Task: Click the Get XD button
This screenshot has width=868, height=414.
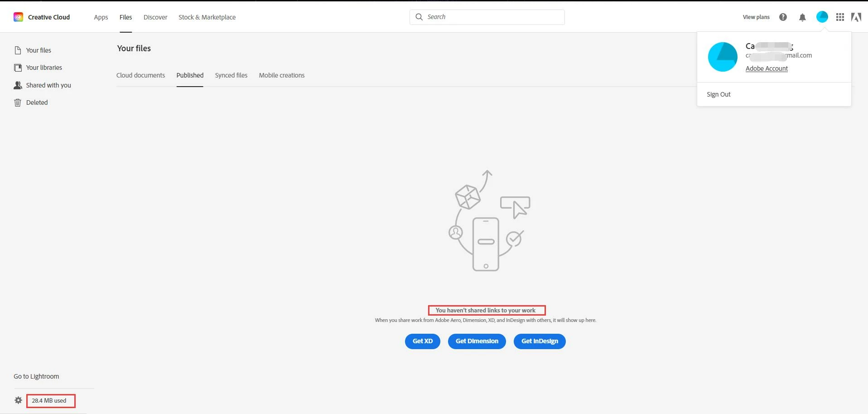Action: coord(423,341)
